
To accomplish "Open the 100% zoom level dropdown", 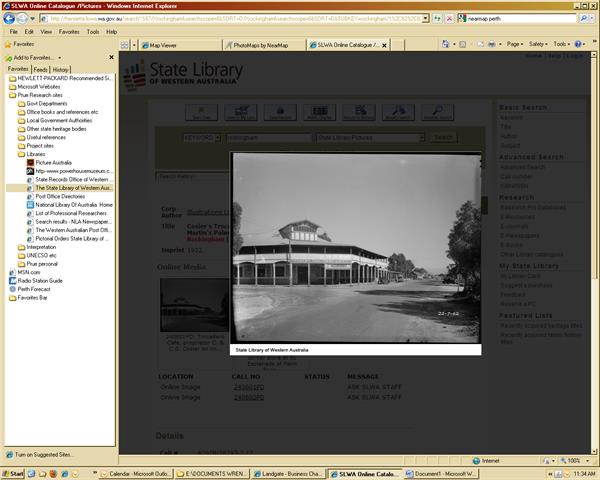I will [x=587, y=460].
